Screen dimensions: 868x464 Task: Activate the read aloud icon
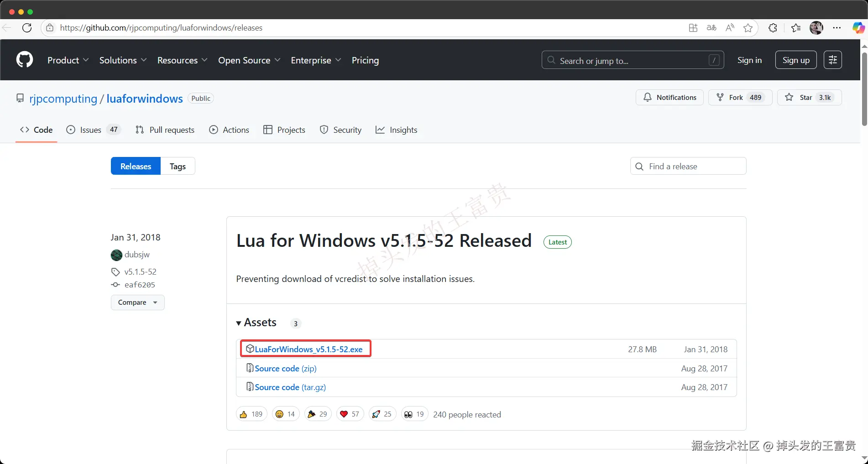point(730,28)
